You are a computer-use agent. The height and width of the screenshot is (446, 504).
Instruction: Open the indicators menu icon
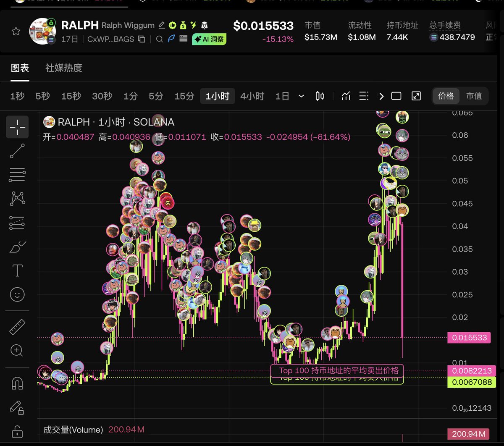click(x=346, y=96)
